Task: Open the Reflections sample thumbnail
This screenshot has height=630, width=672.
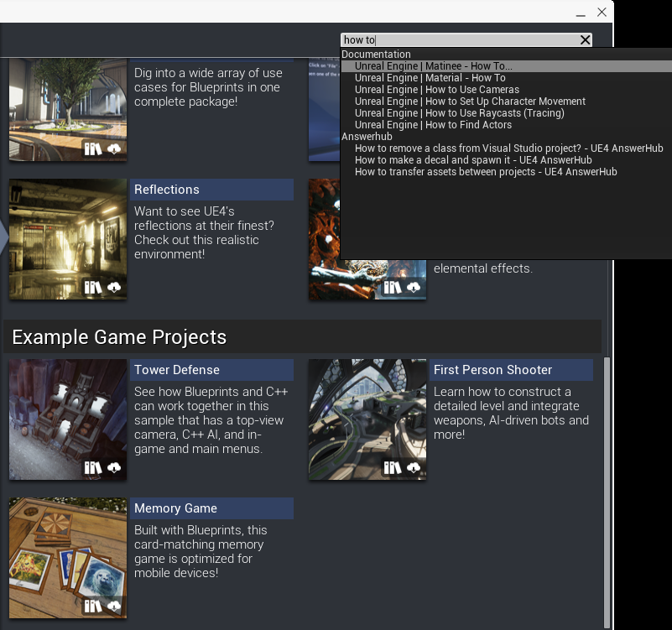Action: (x=68, y=239)
